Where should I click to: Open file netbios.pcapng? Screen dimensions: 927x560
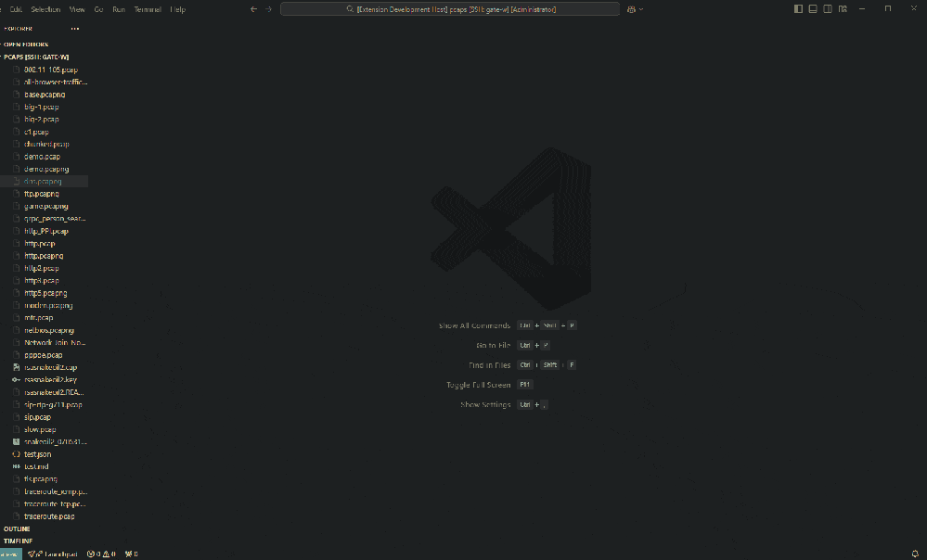49,330
